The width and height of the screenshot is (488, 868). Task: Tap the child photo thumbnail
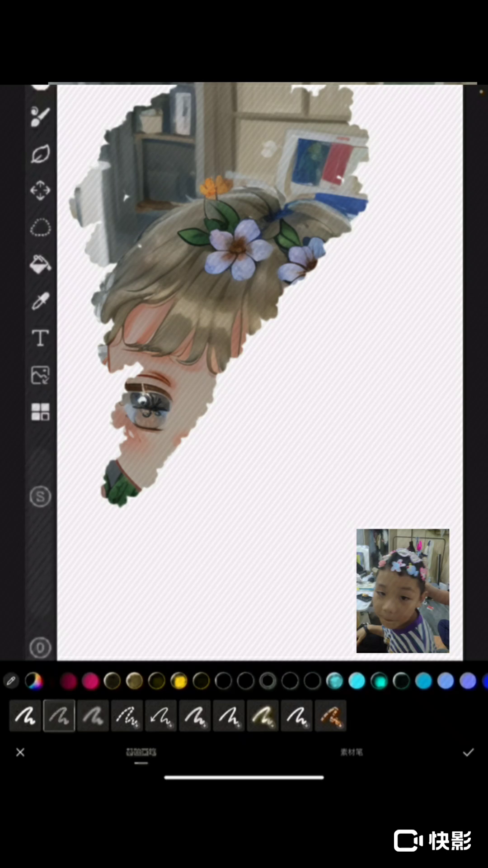coord(403,590)
